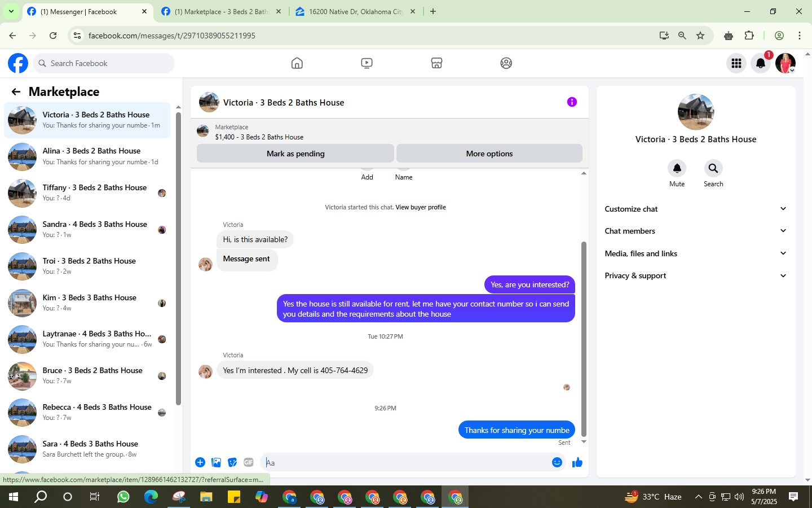Screen dimensions: 812x508
Task: Click Mark as pending button
Action: (295, 154)
